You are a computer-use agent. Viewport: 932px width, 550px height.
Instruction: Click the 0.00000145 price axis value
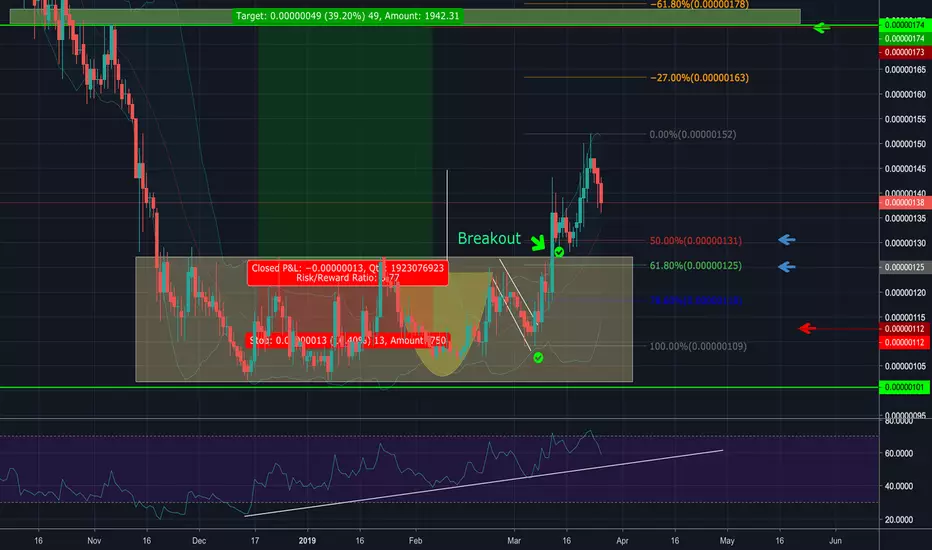click(905, 169)
